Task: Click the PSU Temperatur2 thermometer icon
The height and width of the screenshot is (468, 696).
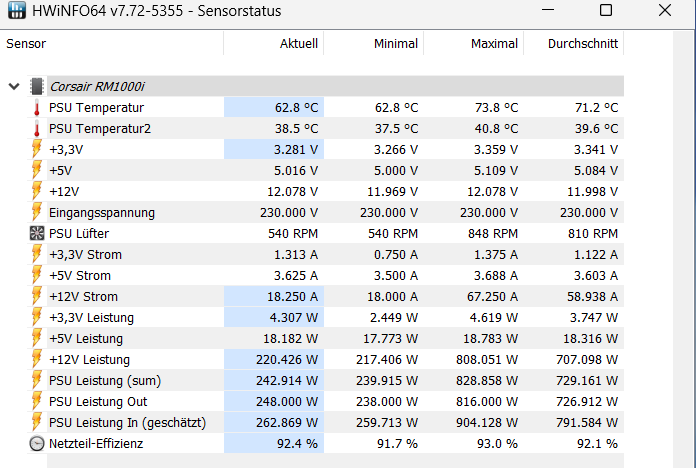Action: [37, 128]
